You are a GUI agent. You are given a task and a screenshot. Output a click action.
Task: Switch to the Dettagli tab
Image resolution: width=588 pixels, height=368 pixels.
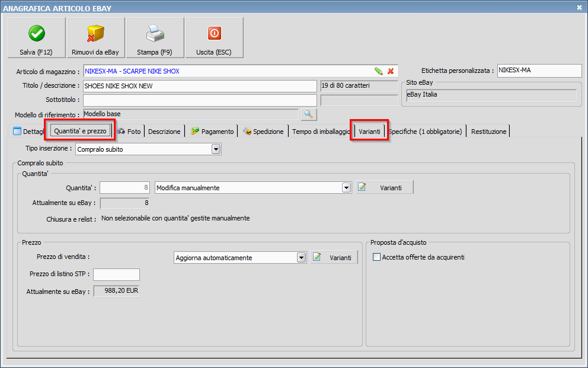point(28,132)
